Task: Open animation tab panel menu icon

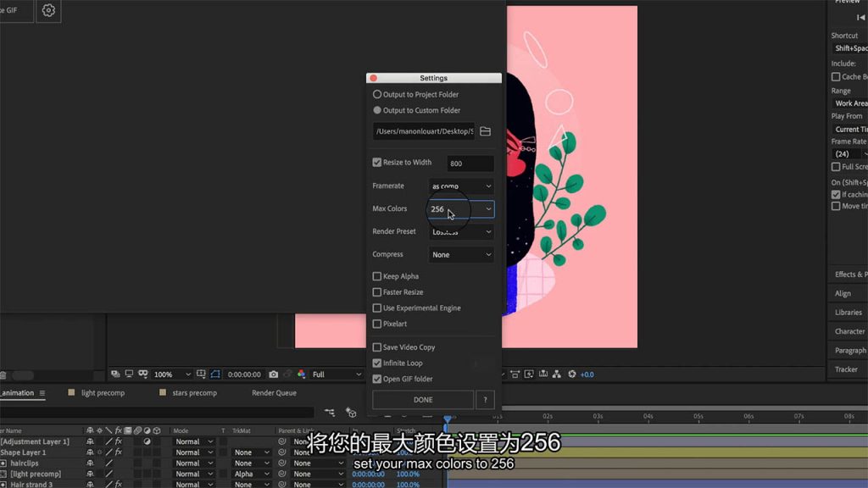Action: (42, 393)
